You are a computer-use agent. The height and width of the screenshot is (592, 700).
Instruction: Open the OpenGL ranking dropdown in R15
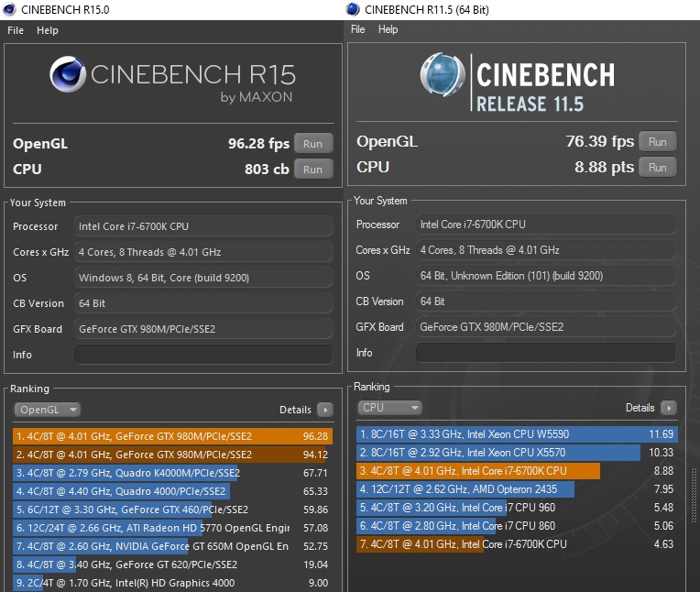pyautogui.click(x=48, y=410)
